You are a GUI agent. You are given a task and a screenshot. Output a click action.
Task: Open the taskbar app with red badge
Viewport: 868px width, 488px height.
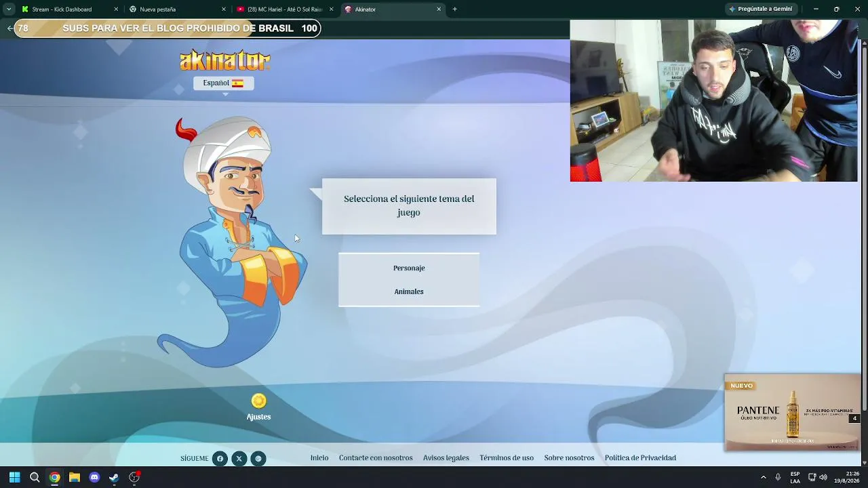(134, 477)
